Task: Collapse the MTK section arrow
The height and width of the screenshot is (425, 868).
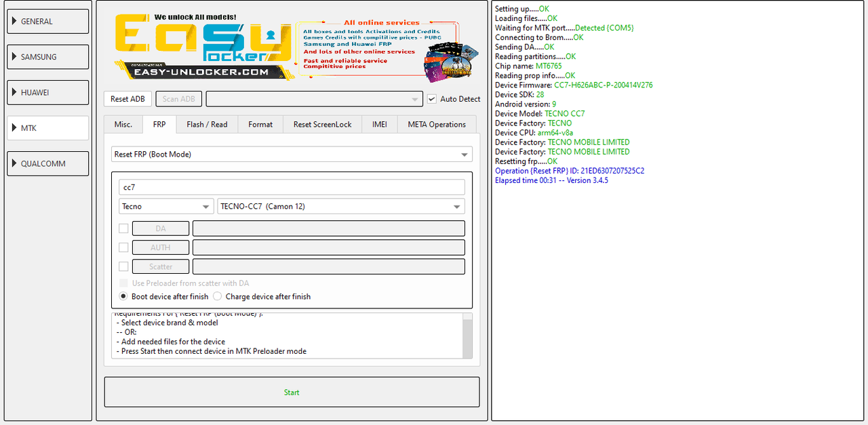Action: pyautogui.click(x=15, y=127)
